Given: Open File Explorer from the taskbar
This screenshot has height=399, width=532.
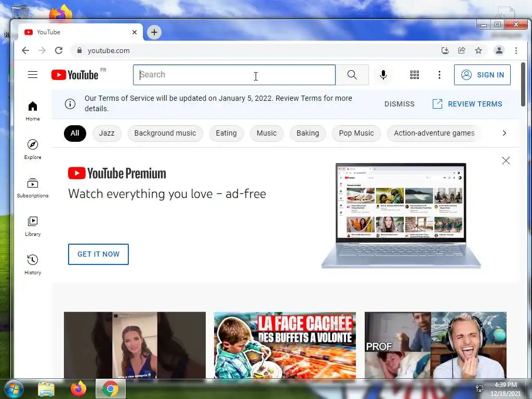Looking at the screenshot, I should [46, 389].
